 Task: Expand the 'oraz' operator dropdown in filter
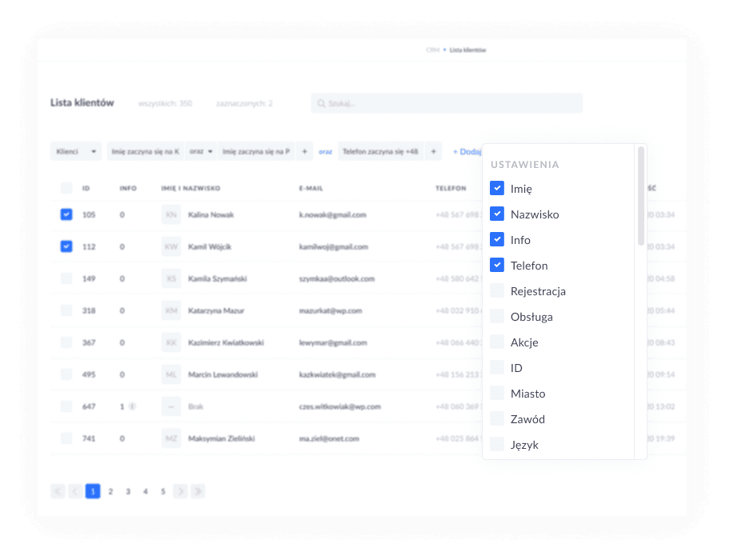pos(200,151)
